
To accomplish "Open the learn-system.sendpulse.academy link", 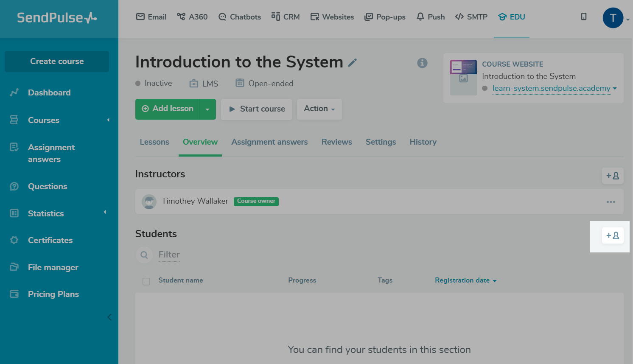I will [551, 88].
